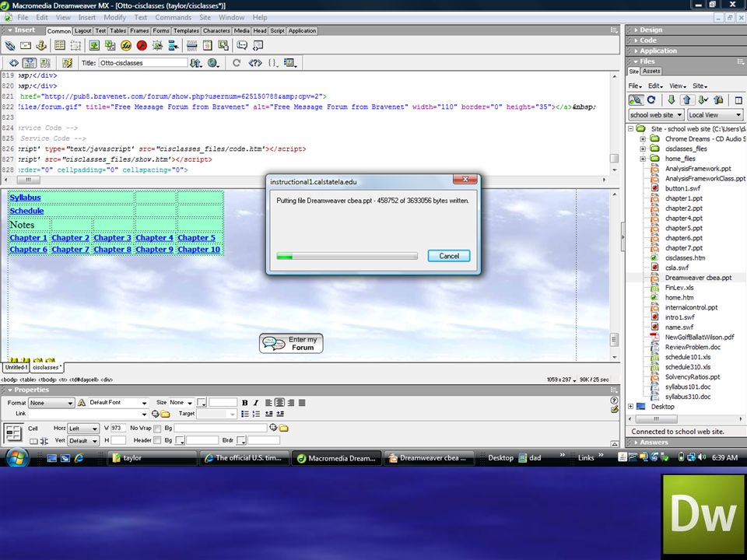Apply bold formatting in Properties

coord(245,403)
